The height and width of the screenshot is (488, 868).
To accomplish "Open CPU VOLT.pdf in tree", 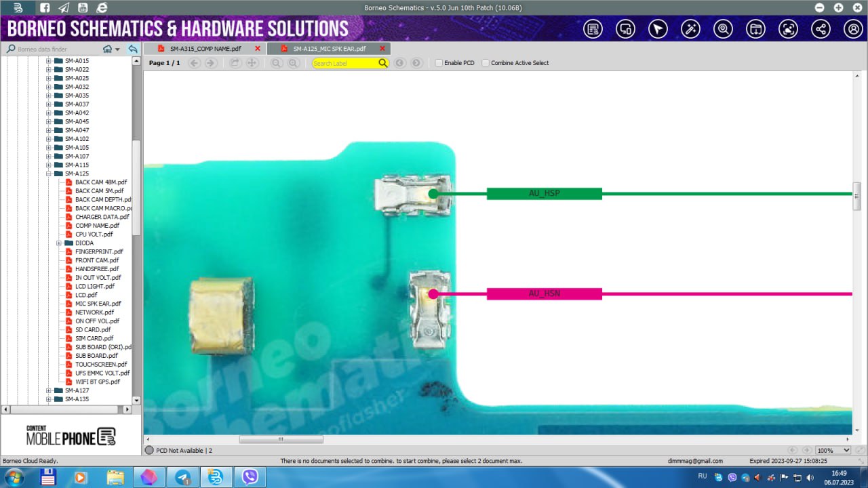I will point(94,234).
